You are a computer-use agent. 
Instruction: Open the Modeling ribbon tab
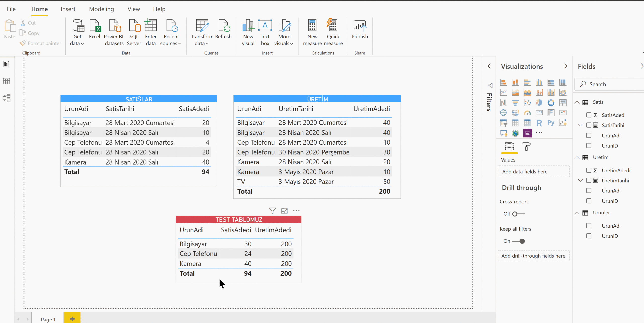101,9
